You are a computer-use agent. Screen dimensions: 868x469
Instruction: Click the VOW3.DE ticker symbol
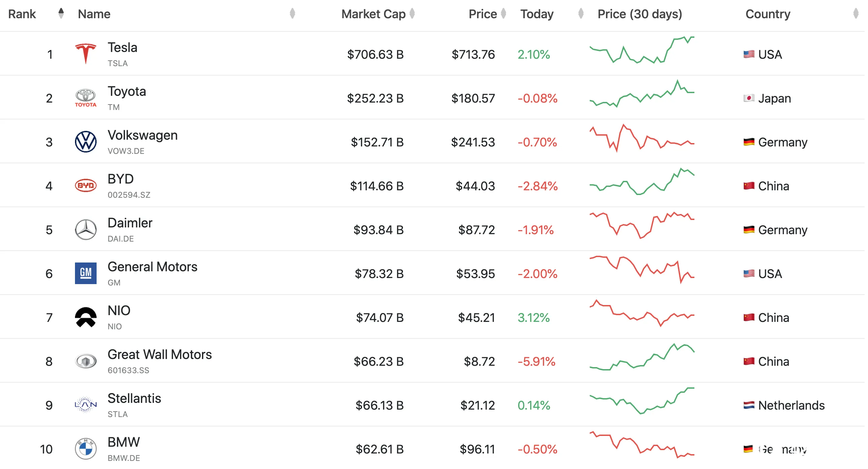tap(126, 151)
